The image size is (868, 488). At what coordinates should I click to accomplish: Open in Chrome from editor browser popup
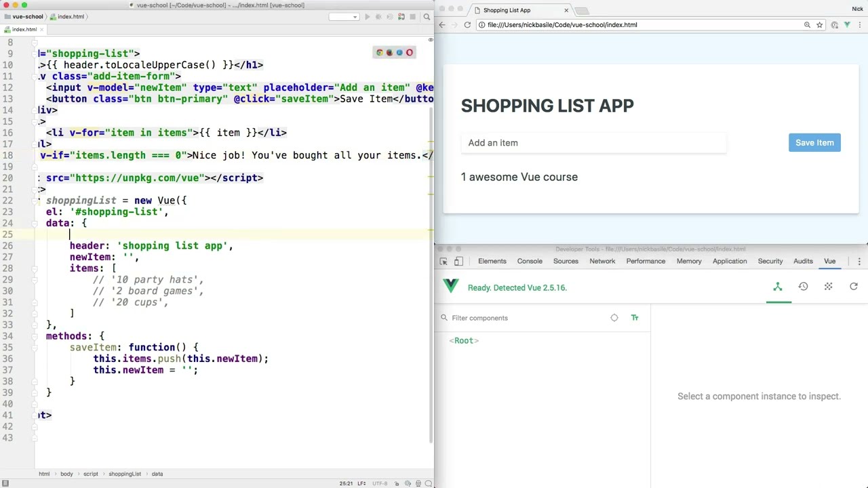click(379, 53)
